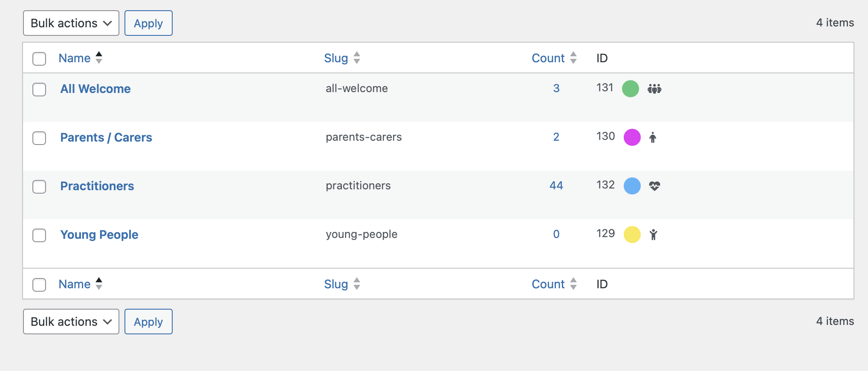Open the top Bulk actions dropdown
This screenshot has height=371, width=868.
71,23
